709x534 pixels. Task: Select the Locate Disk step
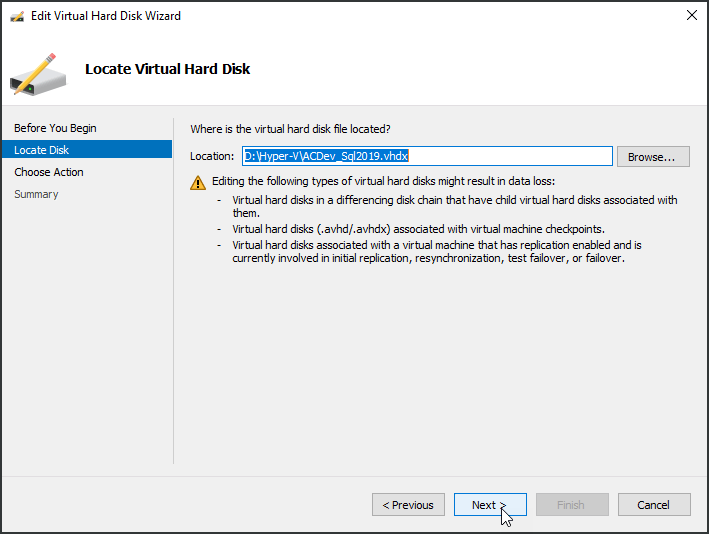tap(42, 150)
